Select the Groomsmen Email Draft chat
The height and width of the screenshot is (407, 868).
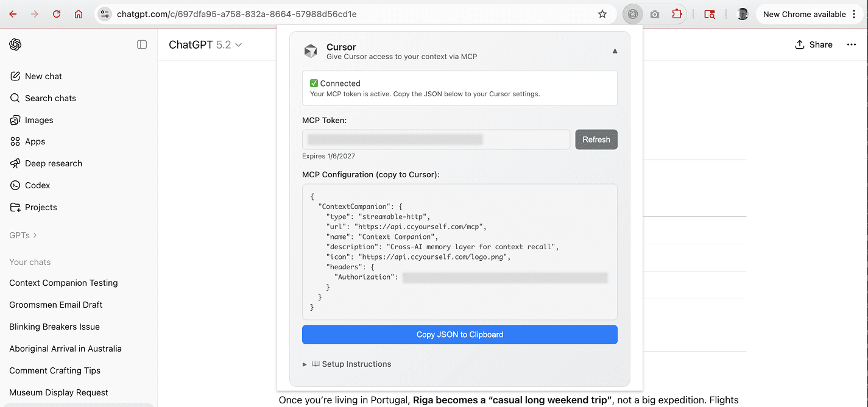click(x=55, y=305)
